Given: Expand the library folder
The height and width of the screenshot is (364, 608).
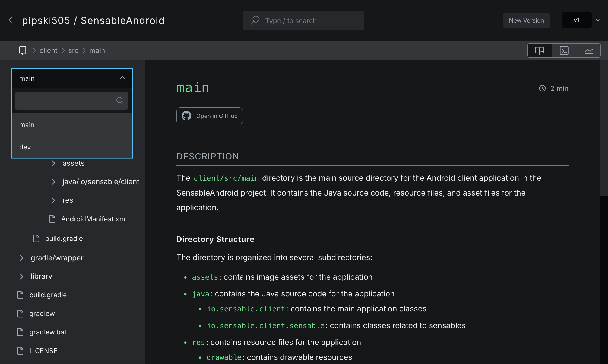Looking at the screenshot, I should click(21, 276).
